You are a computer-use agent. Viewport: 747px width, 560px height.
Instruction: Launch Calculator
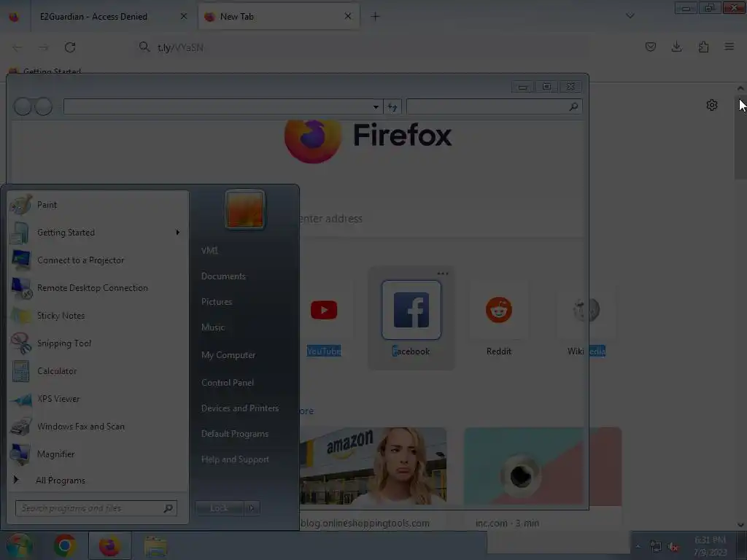pyautogui.click(x=98, y=371)
